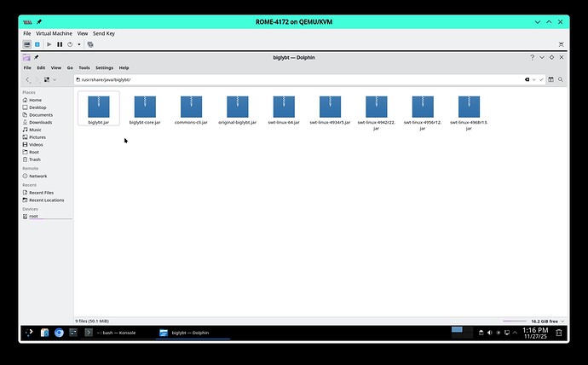Viewport: 588px width, 365px height.
Task: Open the Send Key menu
Action: click(x=104, y=33)
